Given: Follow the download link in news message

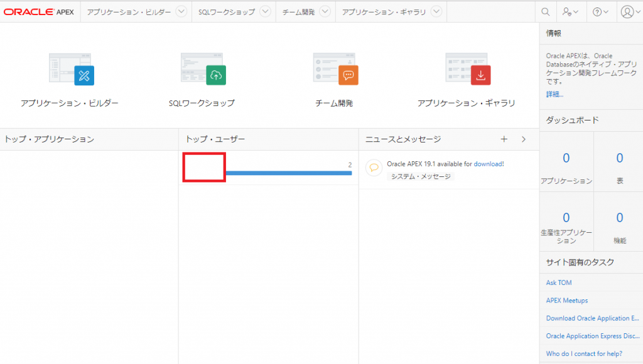Looking at the screenshot, I should click(x=489, y=164).
